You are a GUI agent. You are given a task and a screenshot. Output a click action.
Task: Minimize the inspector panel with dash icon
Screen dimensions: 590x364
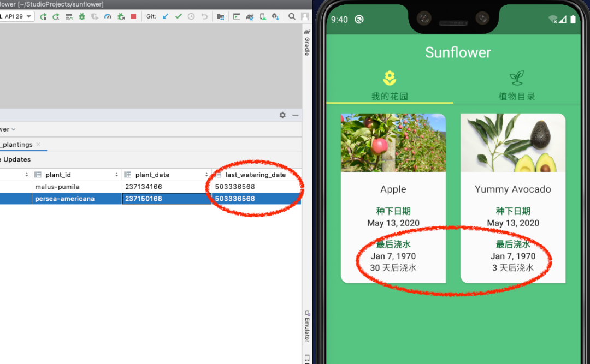(x=296, y=115)
